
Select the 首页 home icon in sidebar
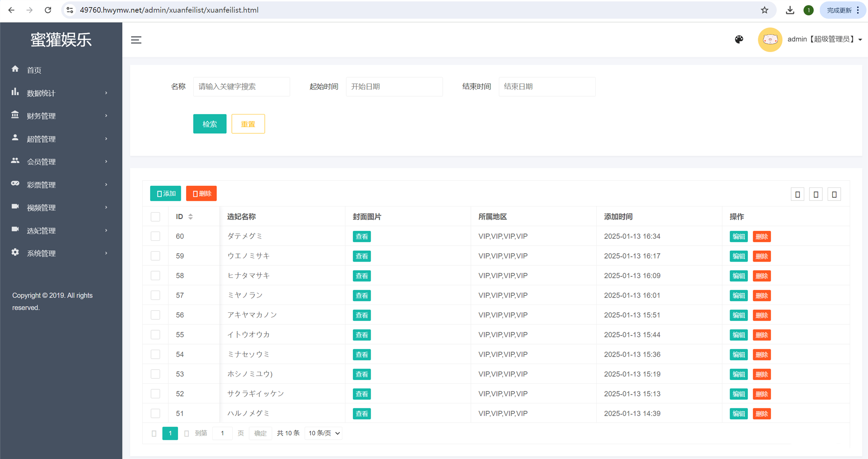15,69
